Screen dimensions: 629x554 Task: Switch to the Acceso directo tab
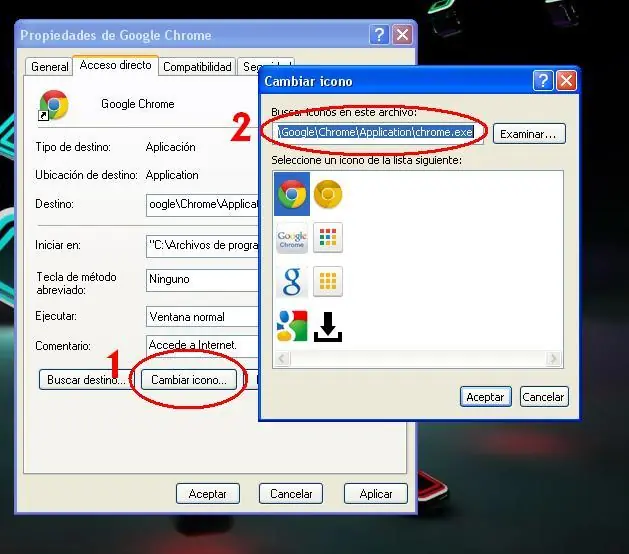[116, 65]
